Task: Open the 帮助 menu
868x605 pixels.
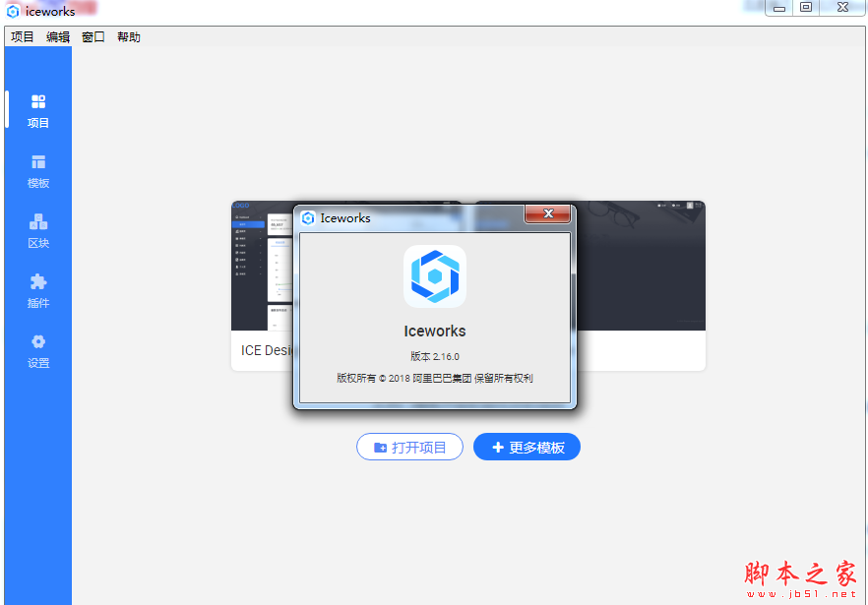Action: coord(128,37)
